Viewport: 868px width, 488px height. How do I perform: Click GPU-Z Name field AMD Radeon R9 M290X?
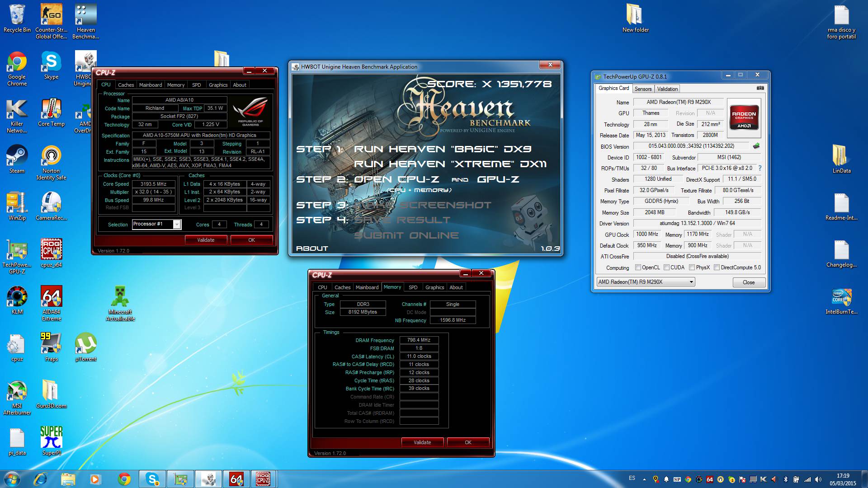click(679, 102)
